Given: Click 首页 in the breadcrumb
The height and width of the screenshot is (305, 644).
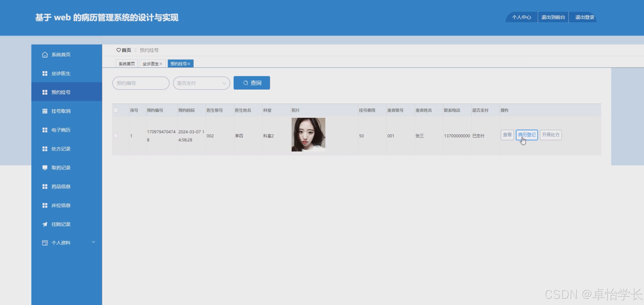Looking at the screenshot, I should coord(126,50).
